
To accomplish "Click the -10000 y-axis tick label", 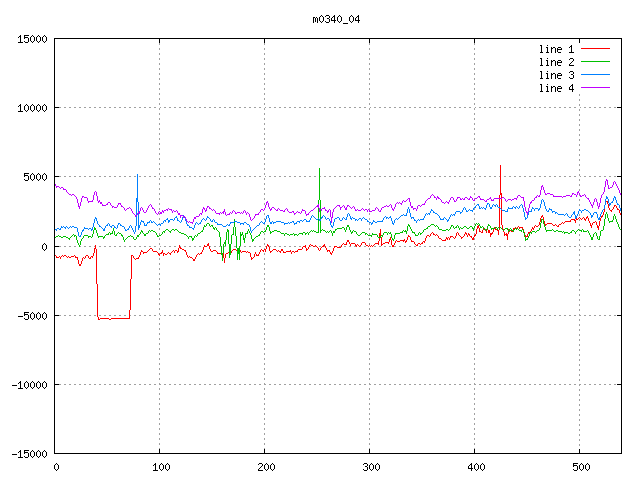I will 29,385.
